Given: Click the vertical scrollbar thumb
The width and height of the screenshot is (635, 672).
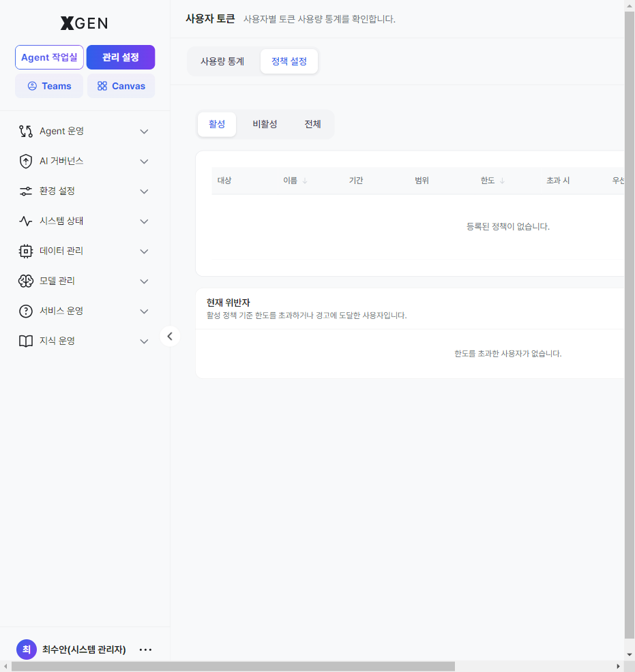Looking at the screenshot, I should [x=630, y=326].
